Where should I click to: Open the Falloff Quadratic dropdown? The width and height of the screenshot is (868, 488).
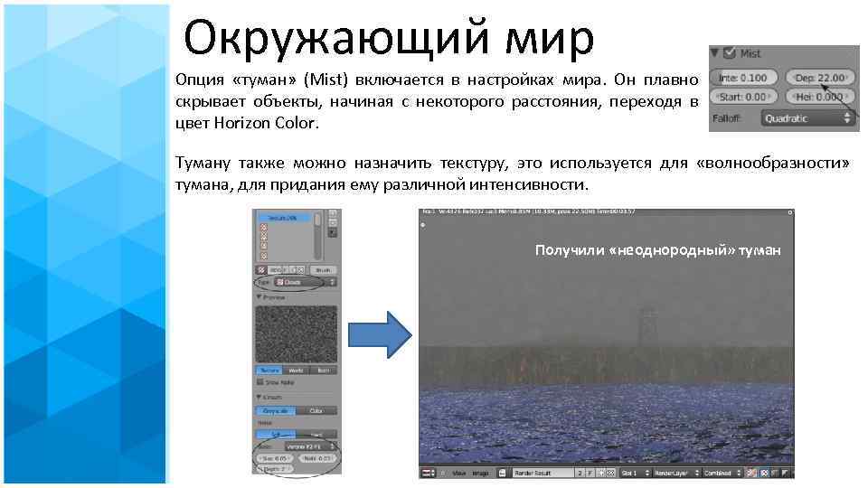(807, 118)
